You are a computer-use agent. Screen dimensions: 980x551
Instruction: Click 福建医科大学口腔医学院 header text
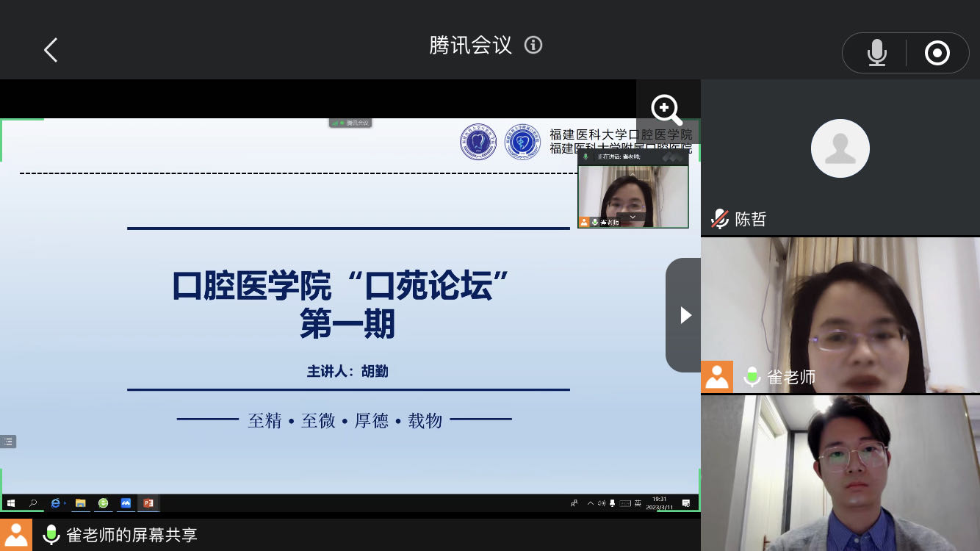pyautogui.click(x=621, y=134)
